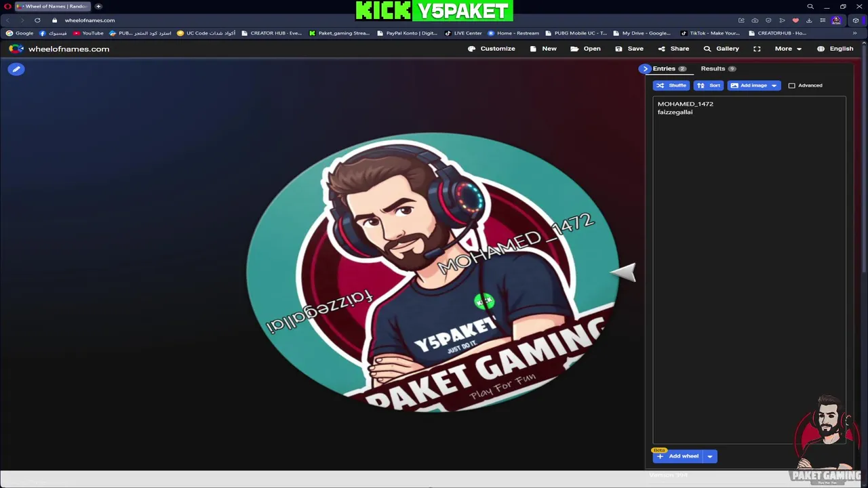Screen dimensions: 868x488
Task: Open TikTok LIVE Center bookmark
Action: point(463,33)
